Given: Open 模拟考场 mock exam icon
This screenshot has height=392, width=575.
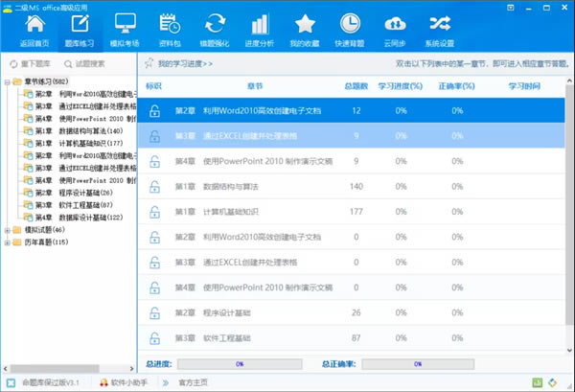Looking at the screenshot, I should [126, 25].
